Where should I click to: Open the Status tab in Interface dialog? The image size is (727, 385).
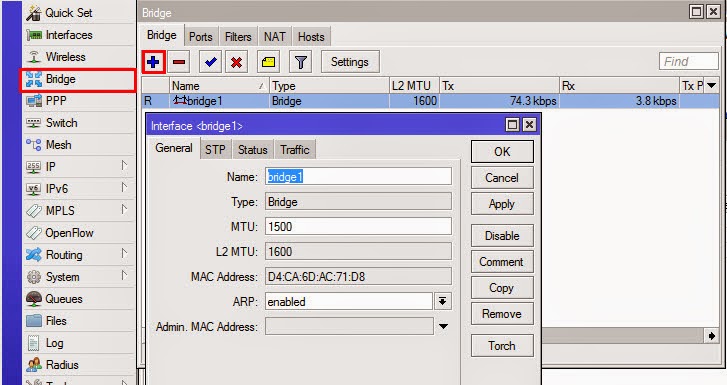point(253,150)
